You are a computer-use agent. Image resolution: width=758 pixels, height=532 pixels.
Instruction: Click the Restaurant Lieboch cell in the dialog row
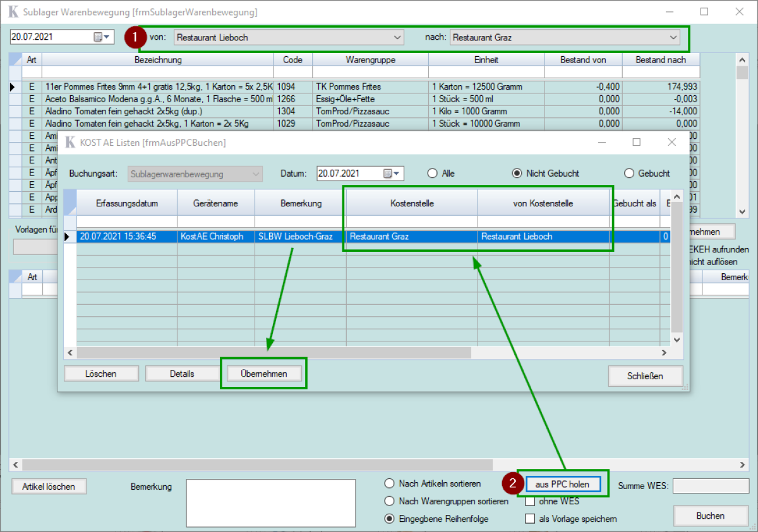coord(543,237)
